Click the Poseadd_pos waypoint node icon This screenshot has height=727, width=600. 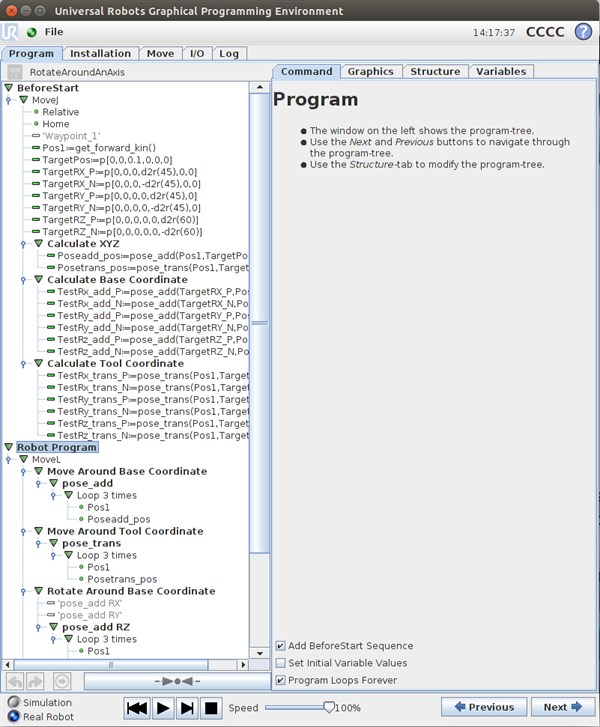pos(81,519)
